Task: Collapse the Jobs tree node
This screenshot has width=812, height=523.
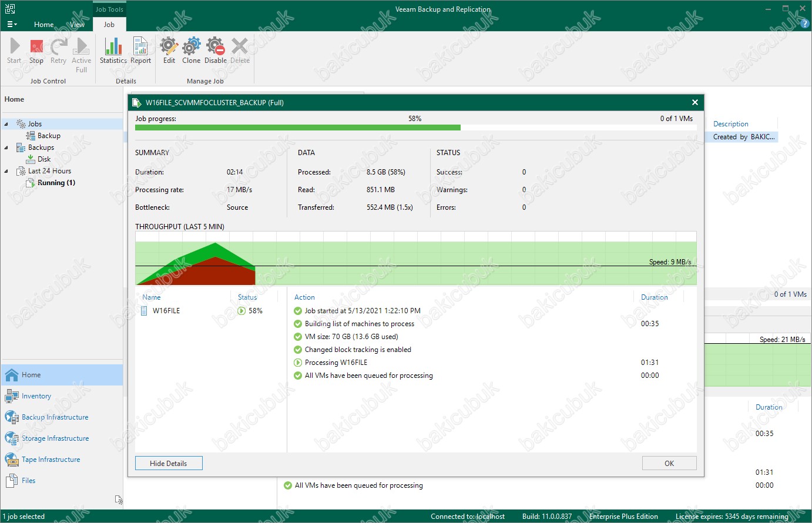Action: pyautogui.click(x=6, y=124)
